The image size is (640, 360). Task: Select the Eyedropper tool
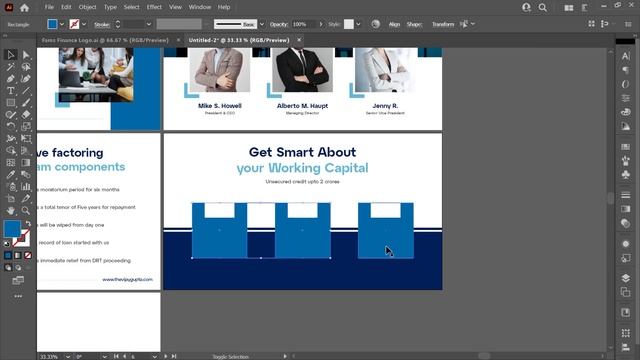11,175
